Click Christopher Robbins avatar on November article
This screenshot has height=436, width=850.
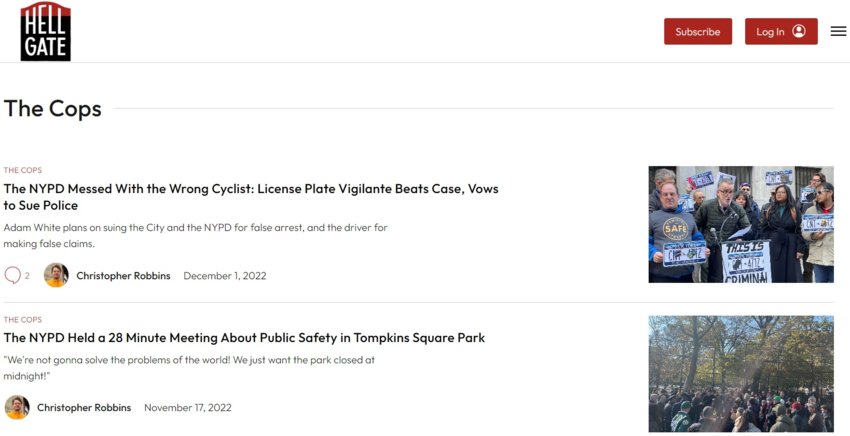click(17, 407)
